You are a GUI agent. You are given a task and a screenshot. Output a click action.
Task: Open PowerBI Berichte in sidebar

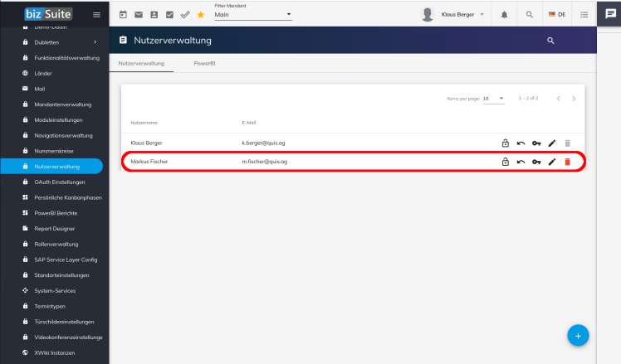coord(55,213)
